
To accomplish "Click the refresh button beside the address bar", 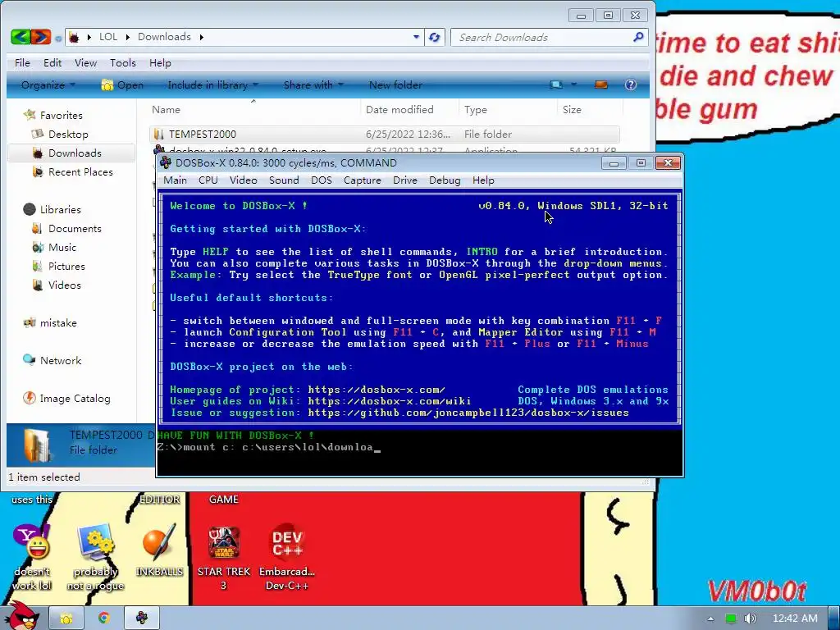I will coord(435,37).
